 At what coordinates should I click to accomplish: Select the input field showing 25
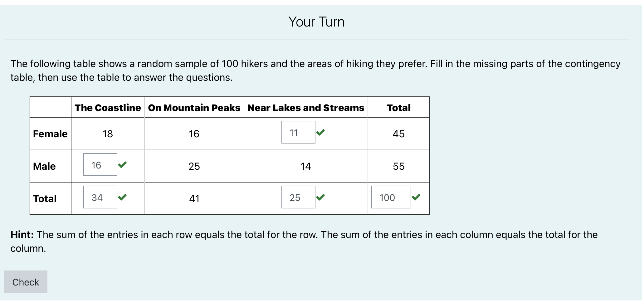click(x=298, y=197)
